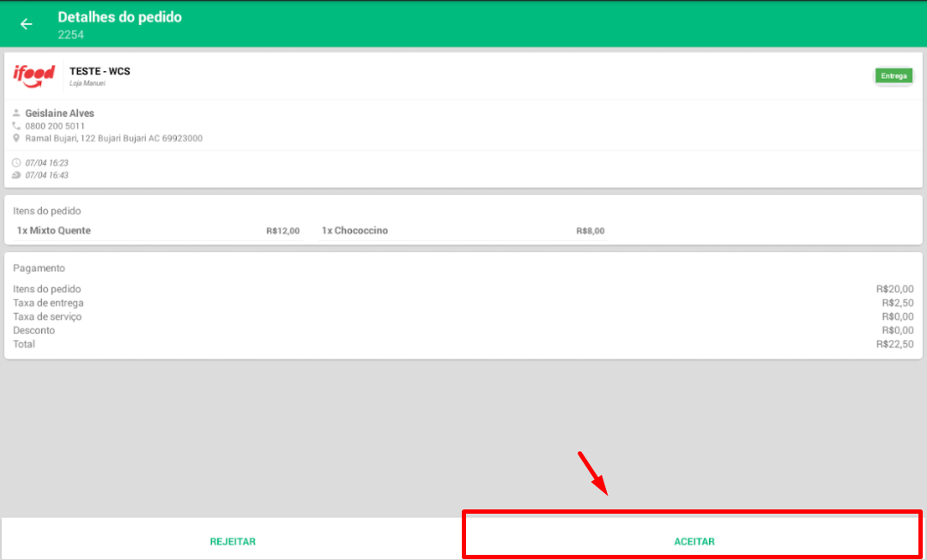Image resolution: width=927 pixels, height=560 pixels.
Task: Select the 1x Mixto Quente item
Action: point(54,231)
